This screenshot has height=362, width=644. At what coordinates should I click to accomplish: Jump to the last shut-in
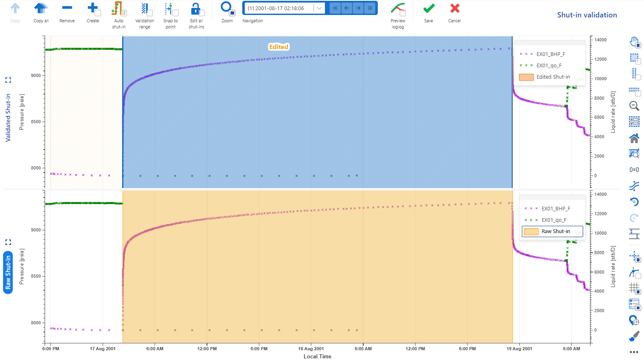[370, 8]
